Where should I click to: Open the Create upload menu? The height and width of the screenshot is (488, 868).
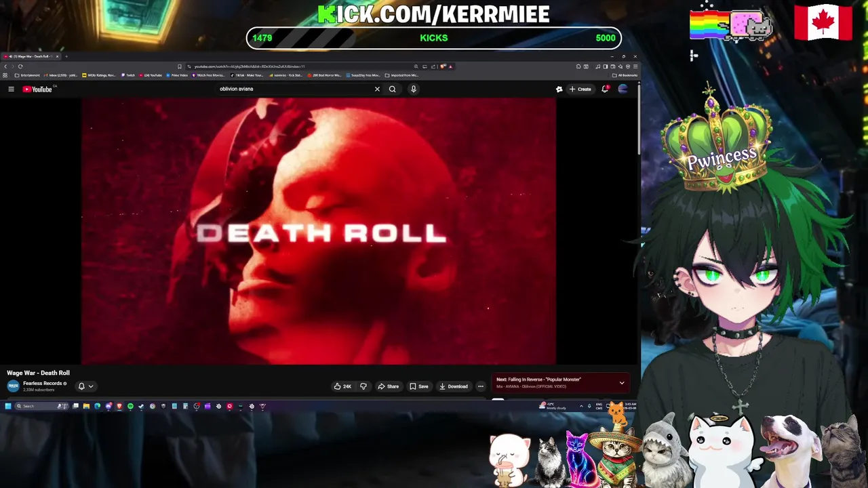point(580,89)
